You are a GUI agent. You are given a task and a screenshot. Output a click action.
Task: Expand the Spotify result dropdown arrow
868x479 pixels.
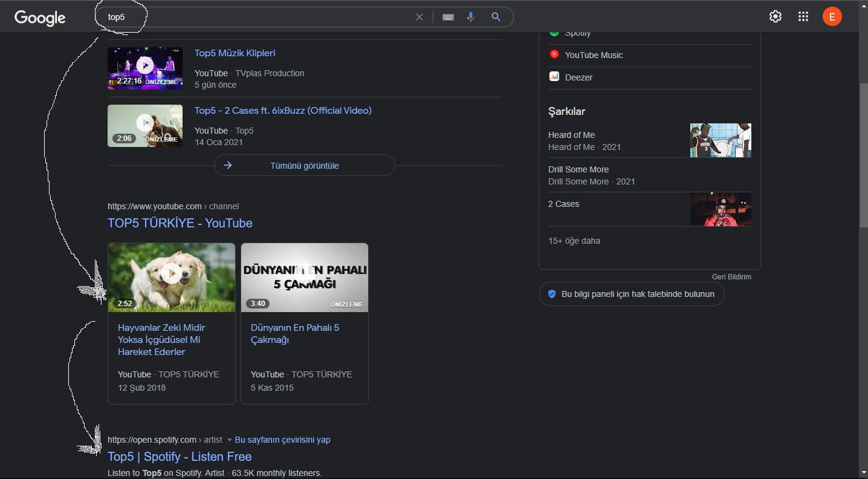click(x=230, y=440)
